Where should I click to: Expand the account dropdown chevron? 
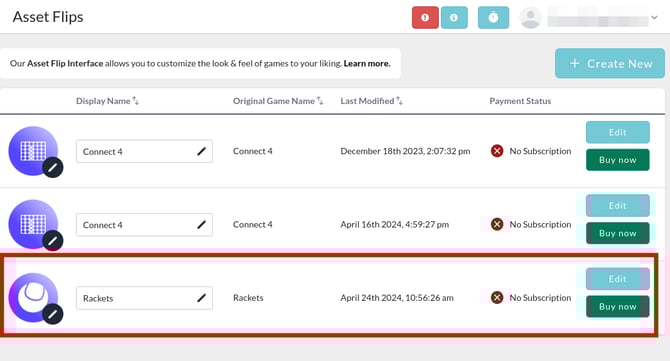coord(654,18)
